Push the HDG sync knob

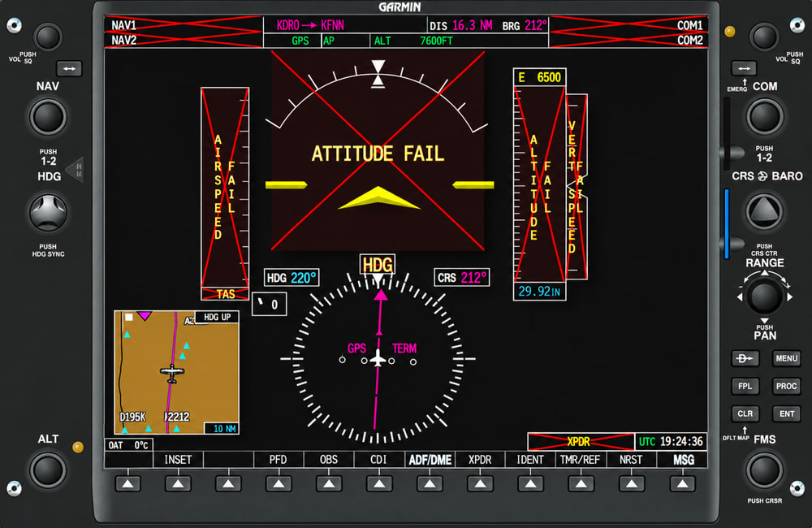[48, 213]
